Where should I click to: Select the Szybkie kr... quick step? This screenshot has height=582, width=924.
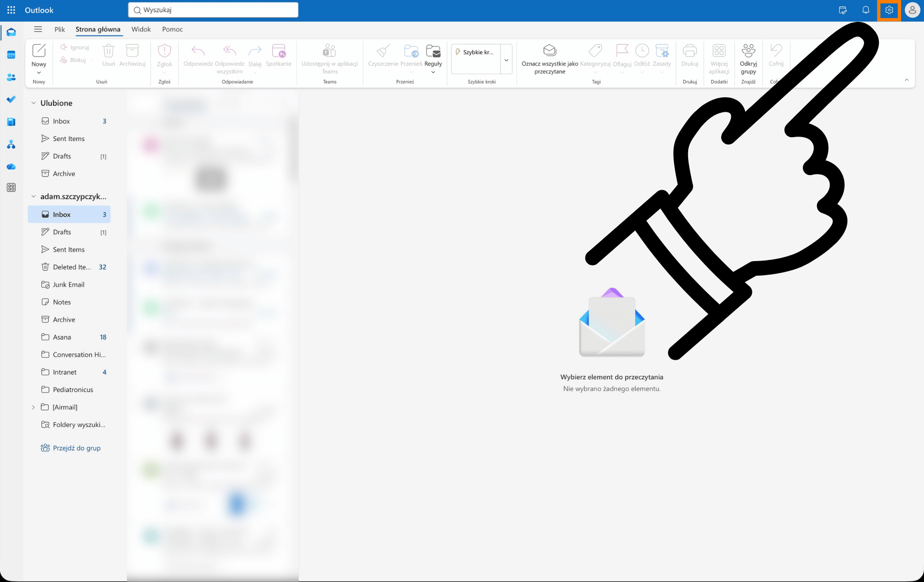[x=476, y=52]
